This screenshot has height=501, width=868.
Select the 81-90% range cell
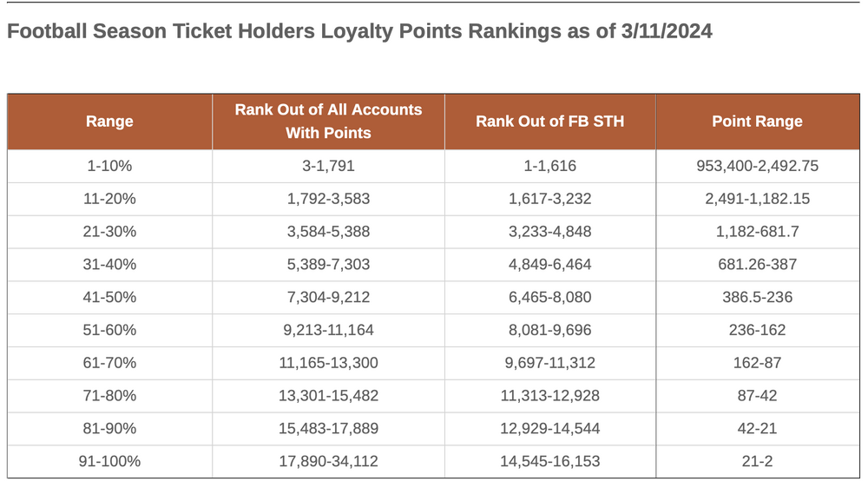pos(109,429)
